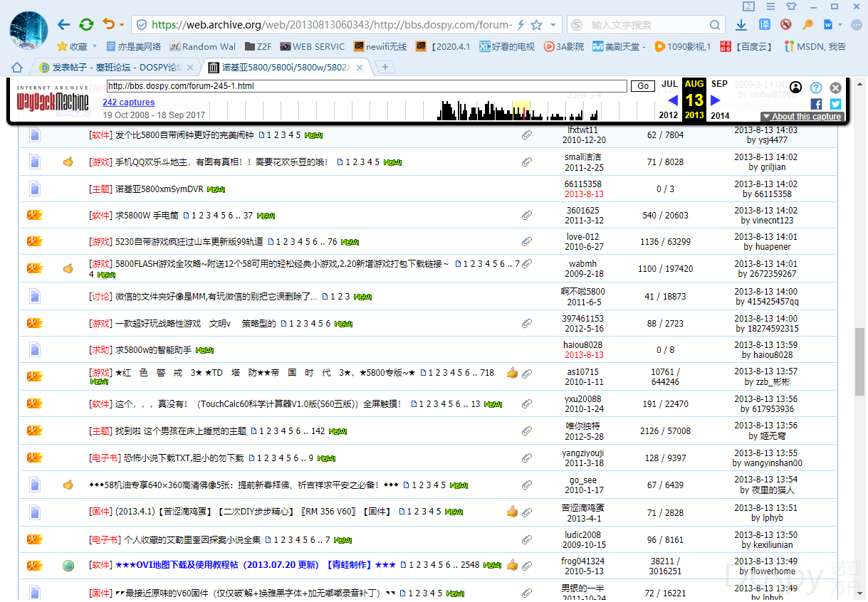Open the WEB SERVIC bookmark
This screenshot has width=868, height=602.
click(312, 46)
